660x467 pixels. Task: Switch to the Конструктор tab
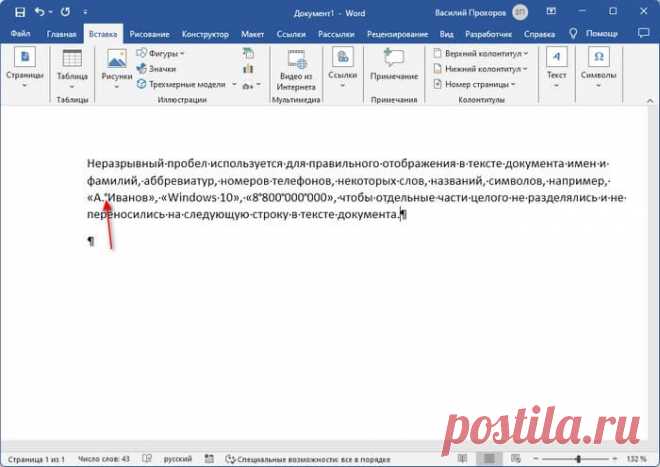205,34
